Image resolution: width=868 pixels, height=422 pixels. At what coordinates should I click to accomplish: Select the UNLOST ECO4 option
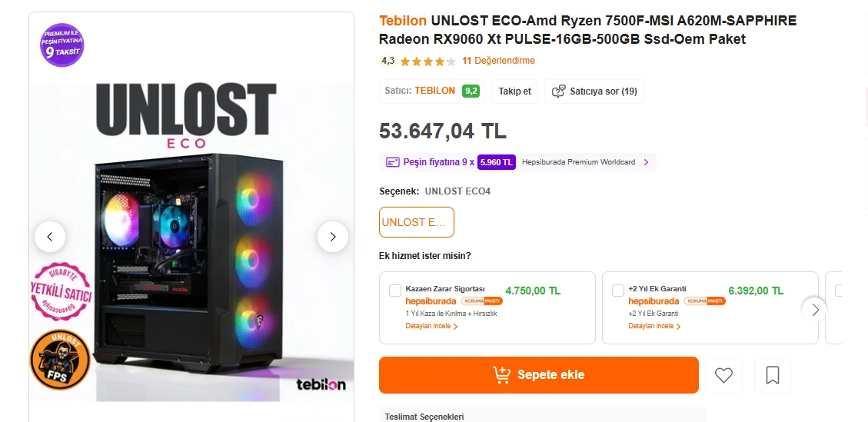pos(417,222)
